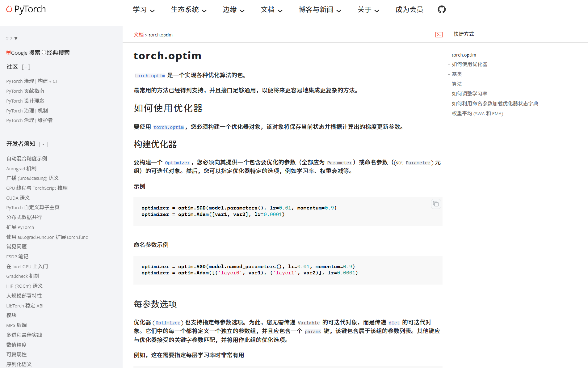Open 模块 sidebar link
This screenshot has width=588, height=368.
click(11, 315)
